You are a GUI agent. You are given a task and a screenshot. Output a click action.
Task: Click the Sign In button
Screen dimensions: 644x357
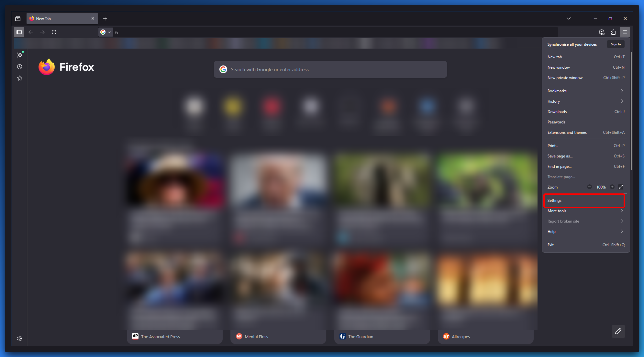pos(616,44)
